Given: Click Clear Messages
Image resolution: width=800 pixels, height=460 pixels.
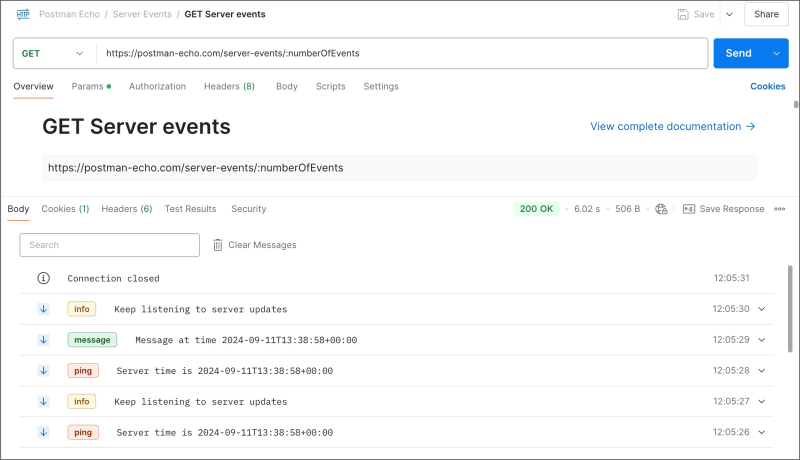Looking at the screenshot, I should [255, 245].
